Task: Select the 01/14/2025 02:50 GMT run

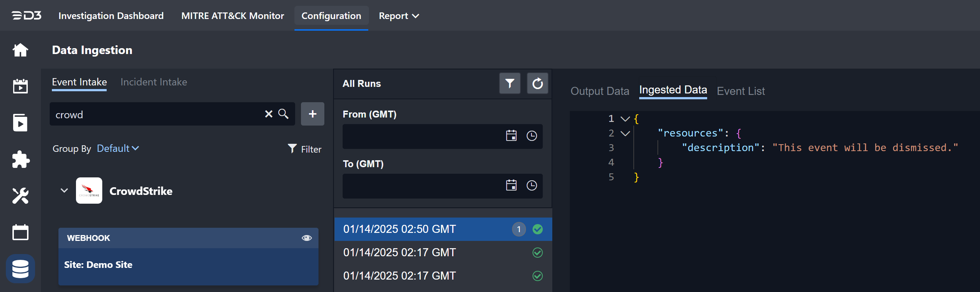Action: pos(400,229)
